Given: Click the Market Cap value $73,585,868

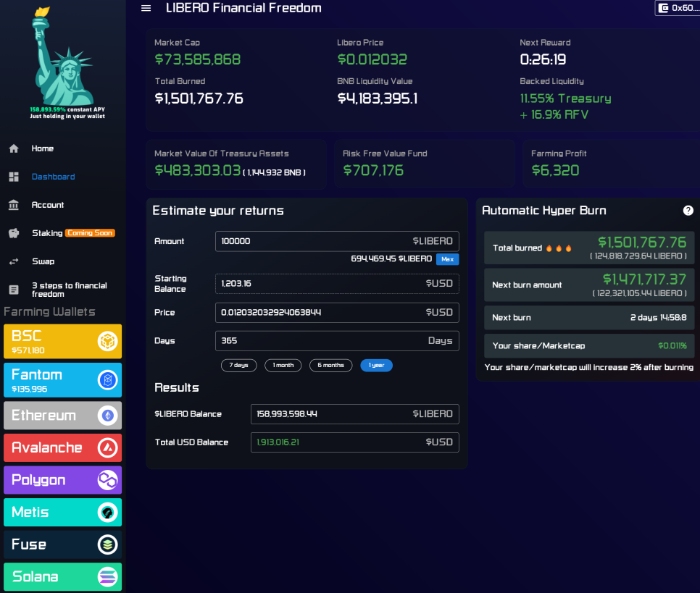Looking at the screenshot, I should tap(198, 59).
